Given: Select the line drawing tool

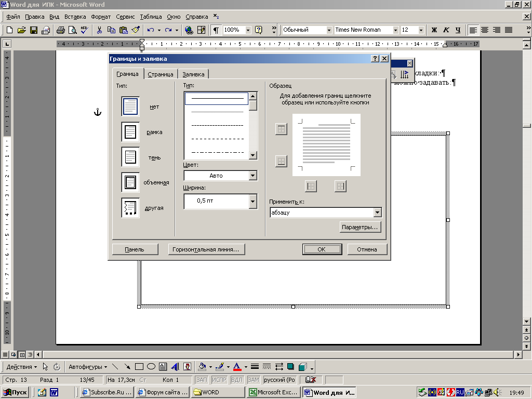Looking at the screenshot, I should coord(115,366).
